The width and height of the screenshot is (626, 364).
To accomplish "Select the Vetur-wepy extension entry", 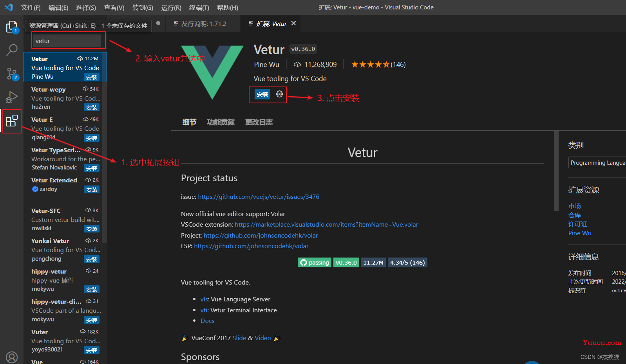I will (x=65, y=98).
